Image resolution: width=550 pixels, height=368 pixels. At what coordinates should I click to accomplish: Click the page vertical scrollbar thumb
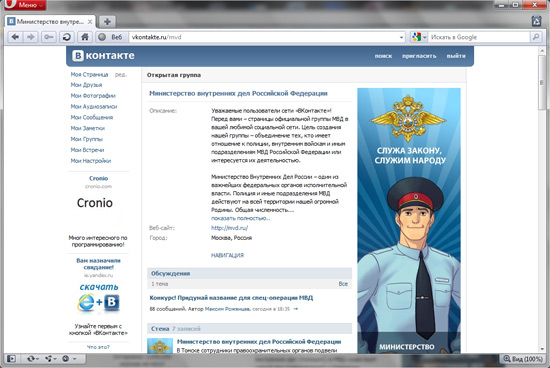point(542,84)
